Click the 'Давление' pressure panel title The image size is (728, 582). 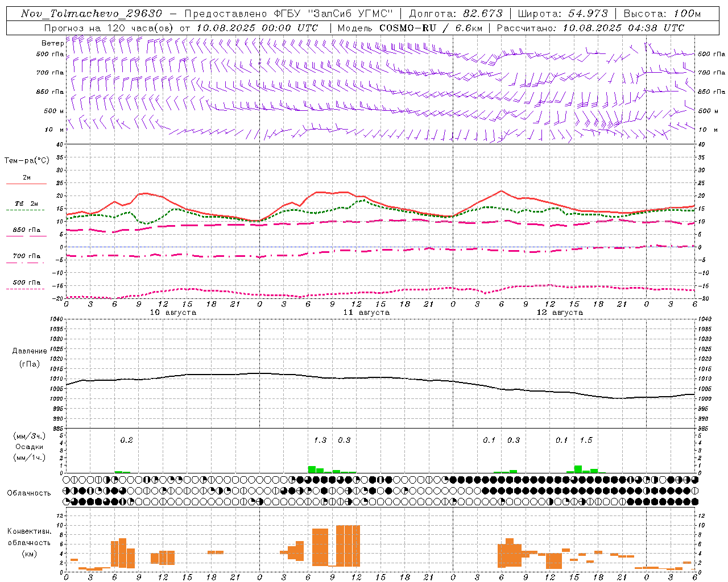pyautogui.click(x=29, y=351)
